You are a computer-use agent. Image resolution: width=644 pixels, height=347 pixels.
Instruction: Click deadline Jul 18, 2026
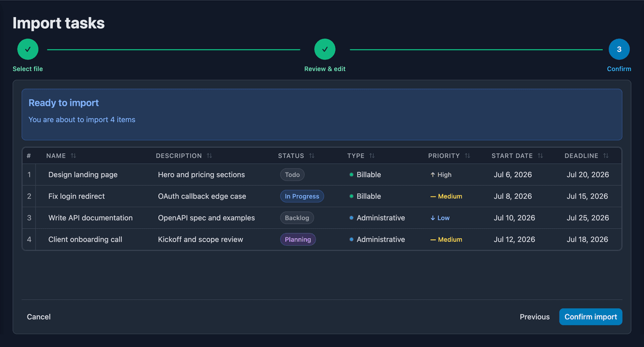[x=587, y=240]
